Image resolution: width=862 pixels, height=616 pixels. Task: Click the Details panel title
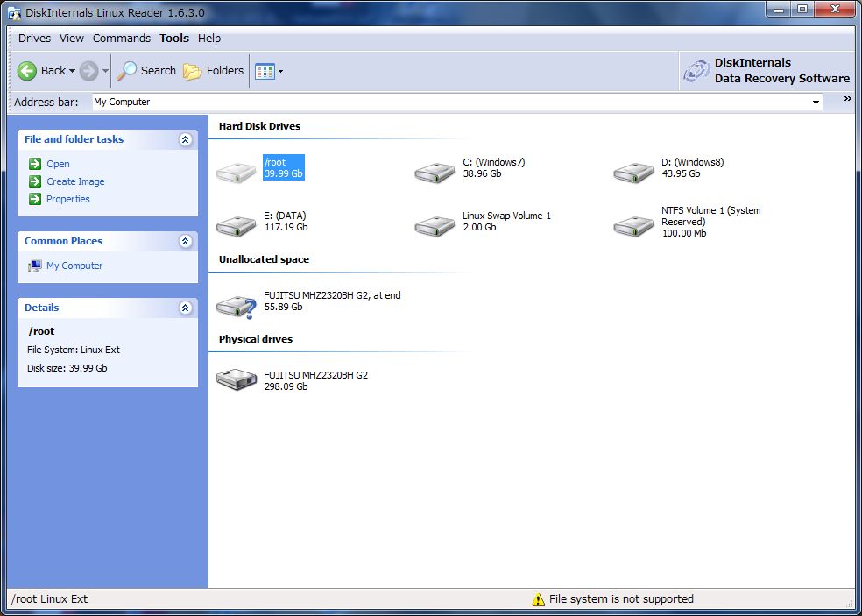pos(41,308)
